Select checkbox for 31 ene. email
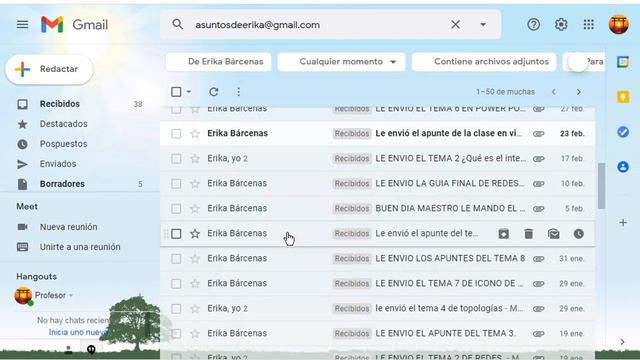The height and width of the screenshot is (360, 640). pyautogui.click(x=176, y=258)
